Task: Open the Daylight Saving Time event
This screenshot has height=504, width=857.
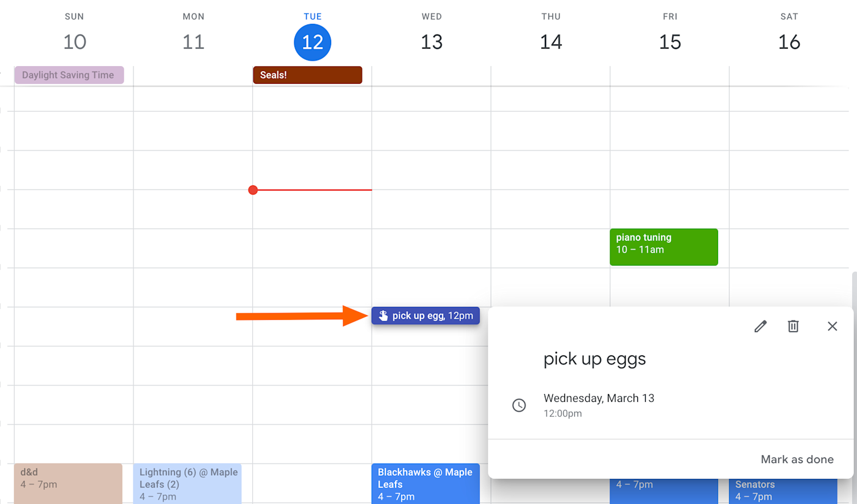Action: [x=69, y=75]
